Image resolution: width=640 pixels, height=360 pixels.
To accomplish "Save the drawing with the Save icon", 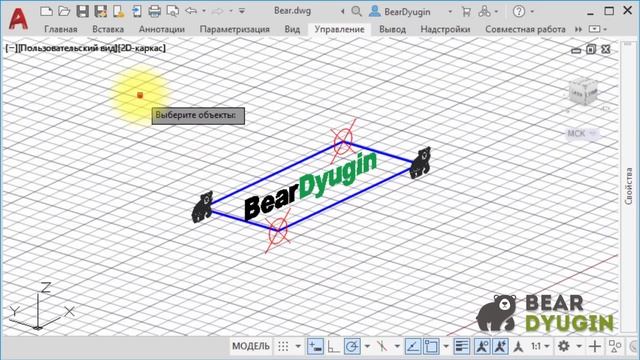I will 82,11.
